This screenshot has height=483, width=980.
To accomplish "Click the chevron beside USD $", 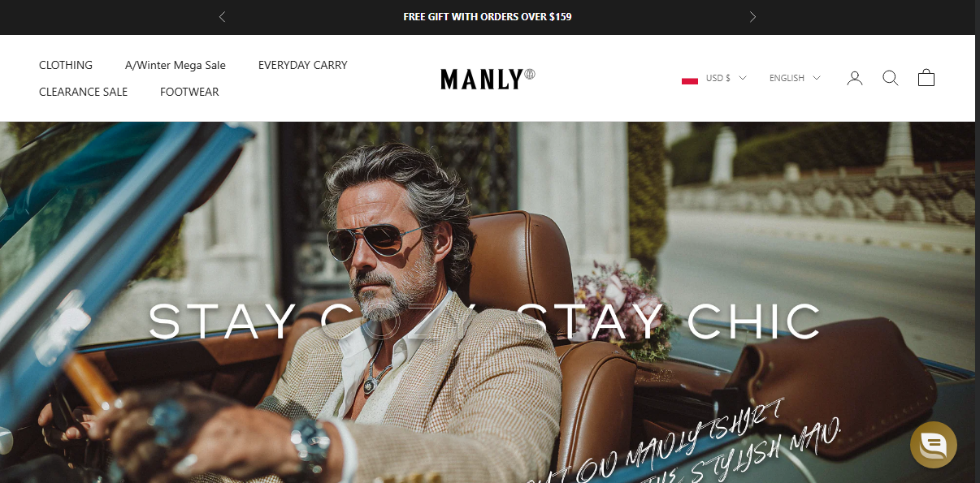I will 742,78.
